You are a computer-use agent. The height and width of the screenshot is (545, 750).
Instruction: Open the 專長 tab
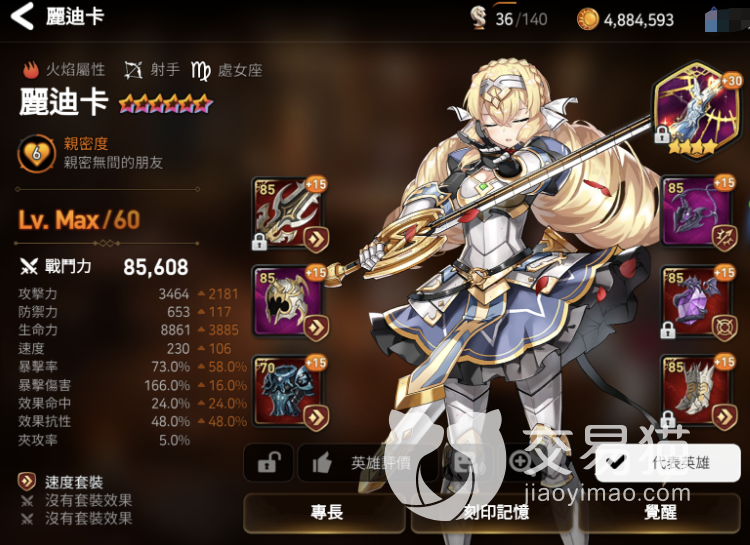coord(325,512)
